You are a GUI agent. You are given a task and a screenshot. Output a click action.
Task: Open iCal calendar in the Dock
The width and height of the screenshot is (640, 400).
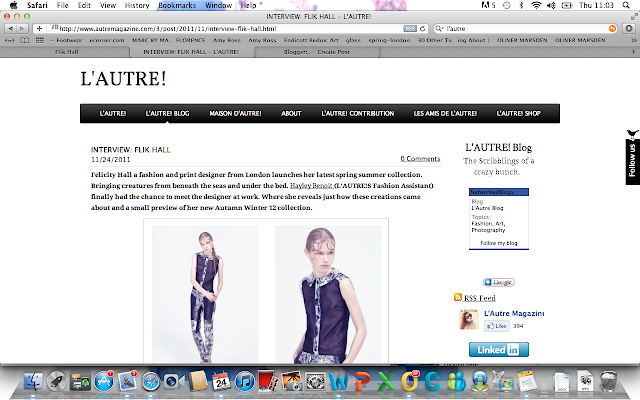click(221, 381)
